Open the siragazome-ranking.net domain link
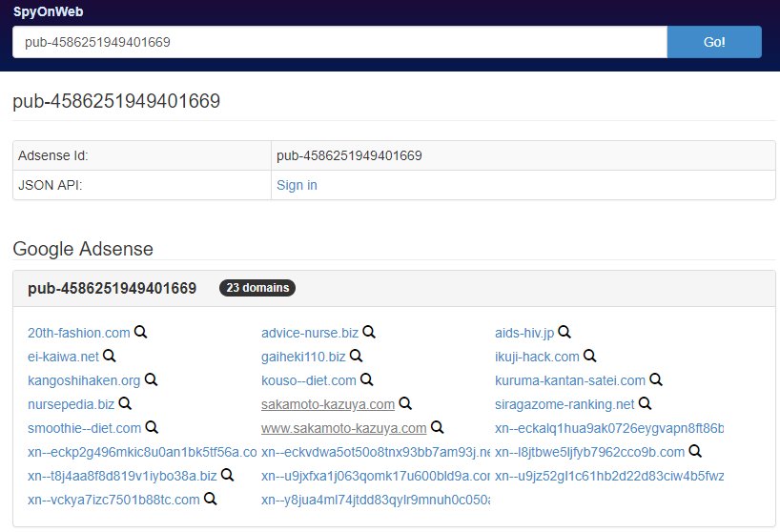 564,404
